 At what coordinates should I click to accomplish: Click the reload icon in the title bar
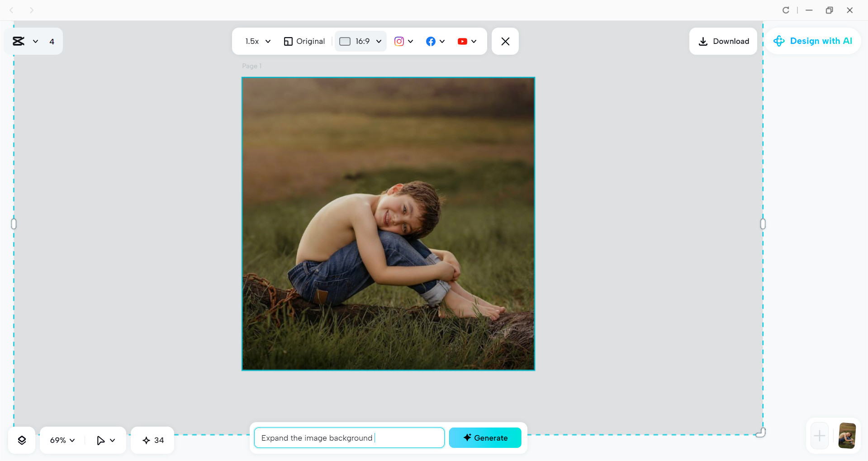pos(786,10)
